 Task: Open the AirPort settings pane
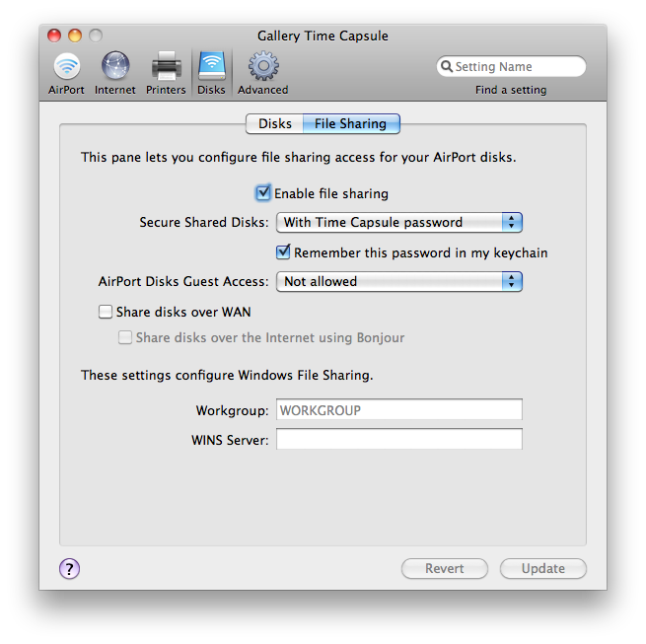66,73
